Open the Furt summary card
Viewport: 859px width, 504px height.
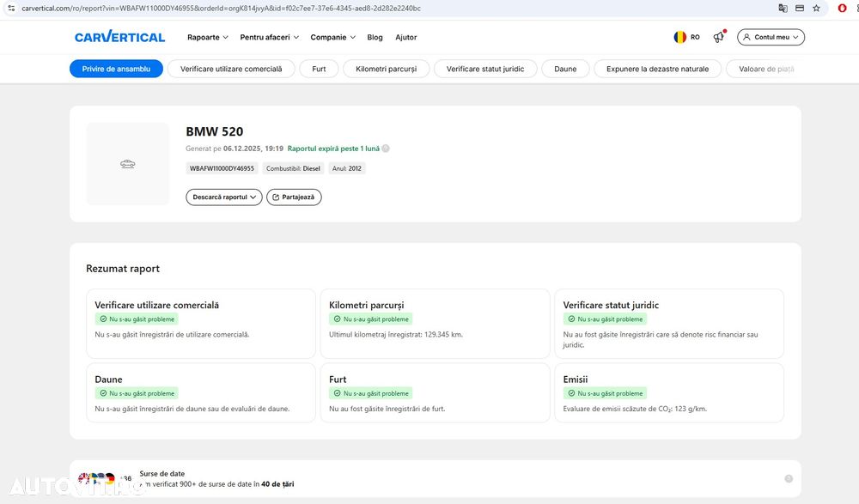(x=435, y=392)
